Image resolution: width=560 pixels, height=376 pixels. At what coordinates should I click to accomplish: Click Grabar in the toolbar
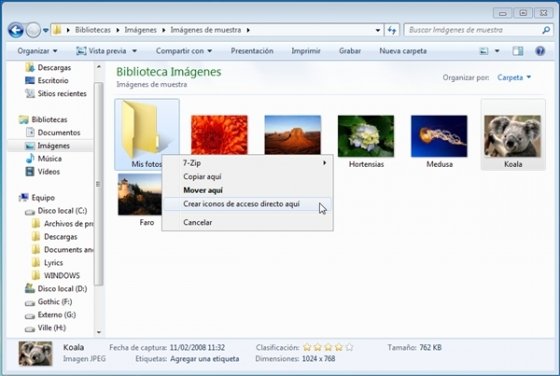point(350,51)
